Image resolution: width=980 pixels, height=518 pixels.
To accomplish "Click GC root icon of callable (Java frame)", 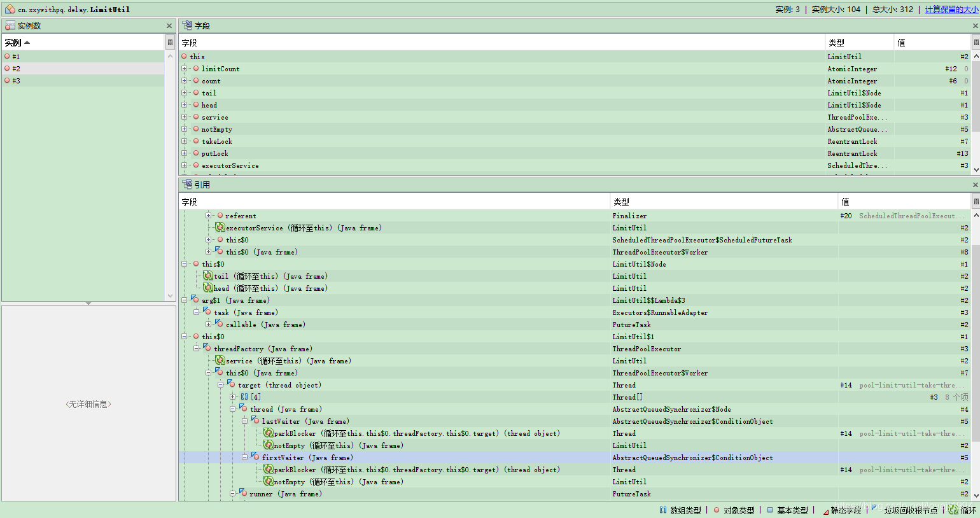I will 219,324.
